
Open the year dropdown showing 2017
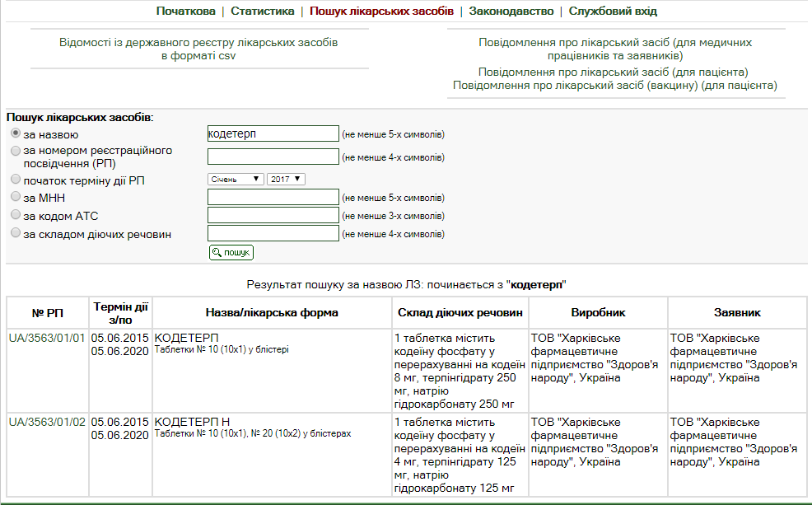[286, 179]
